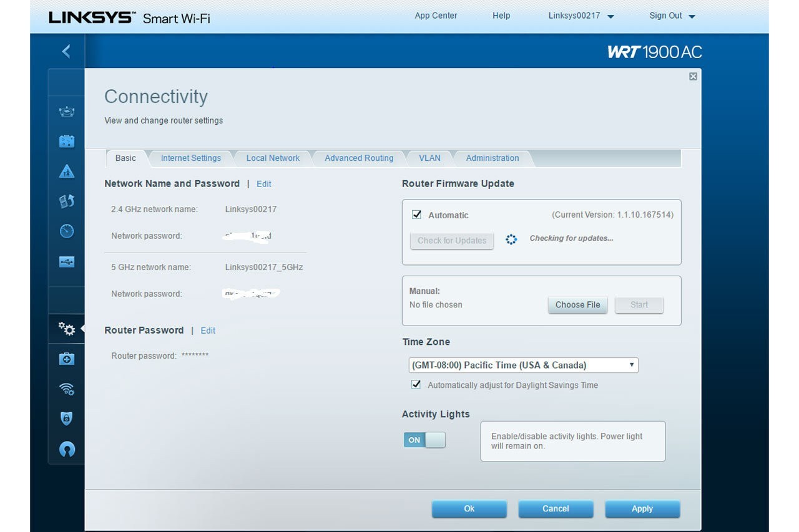Switch to the Internet Settings tab

click(x=191, y=158)
